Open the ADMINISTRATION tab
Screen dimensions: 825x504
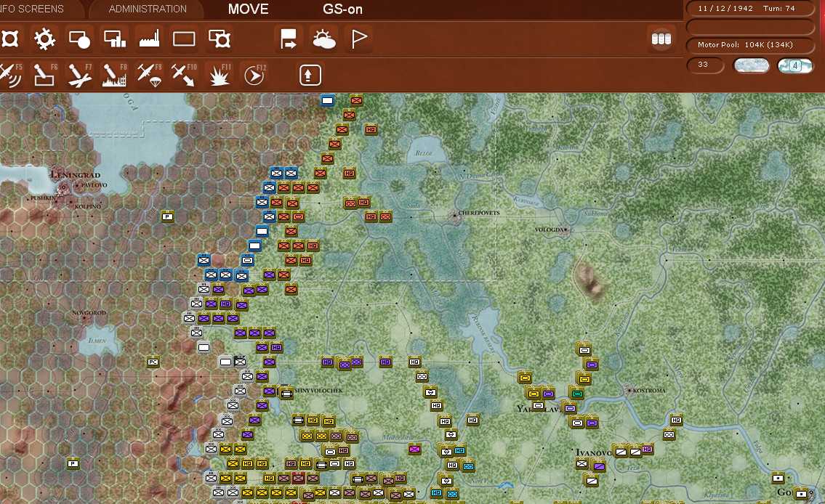click(148, 9)
